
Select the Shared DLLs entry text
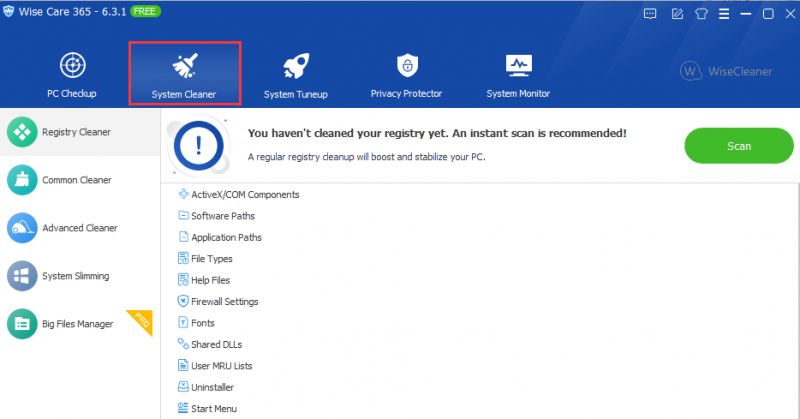(217, 345)
